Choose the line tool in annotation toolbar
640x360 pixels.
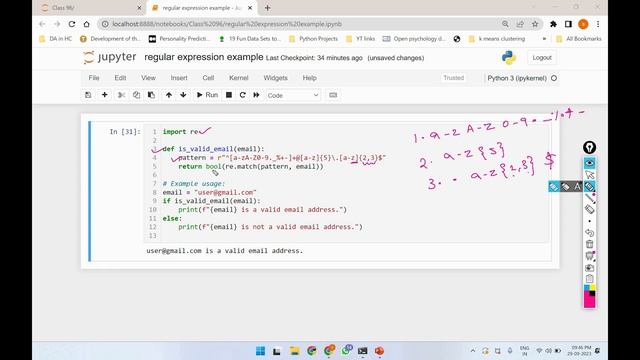point(589,198)
